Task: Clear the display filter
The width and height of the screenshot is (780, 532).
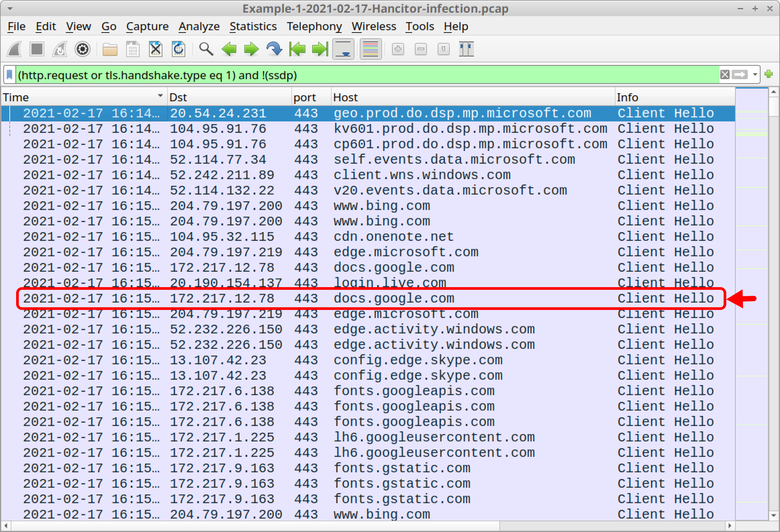Action: (x=725, y=74)
